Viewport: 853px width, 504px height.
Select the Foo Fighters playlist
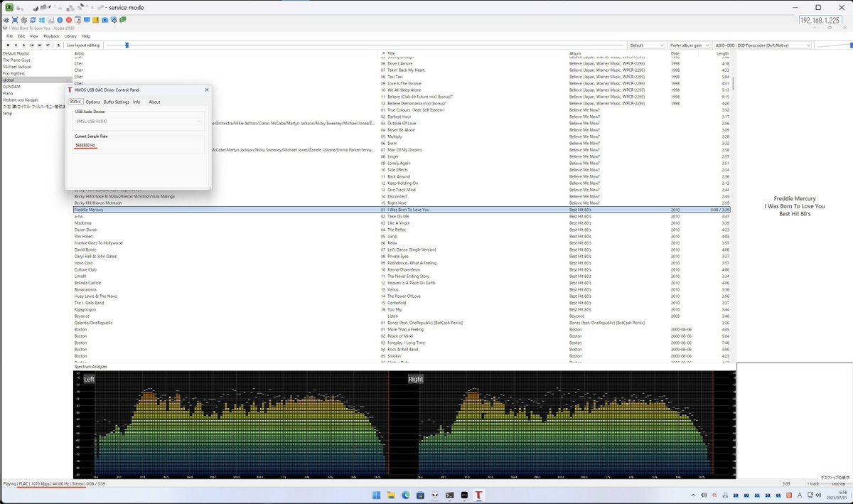tap(14, 73)
